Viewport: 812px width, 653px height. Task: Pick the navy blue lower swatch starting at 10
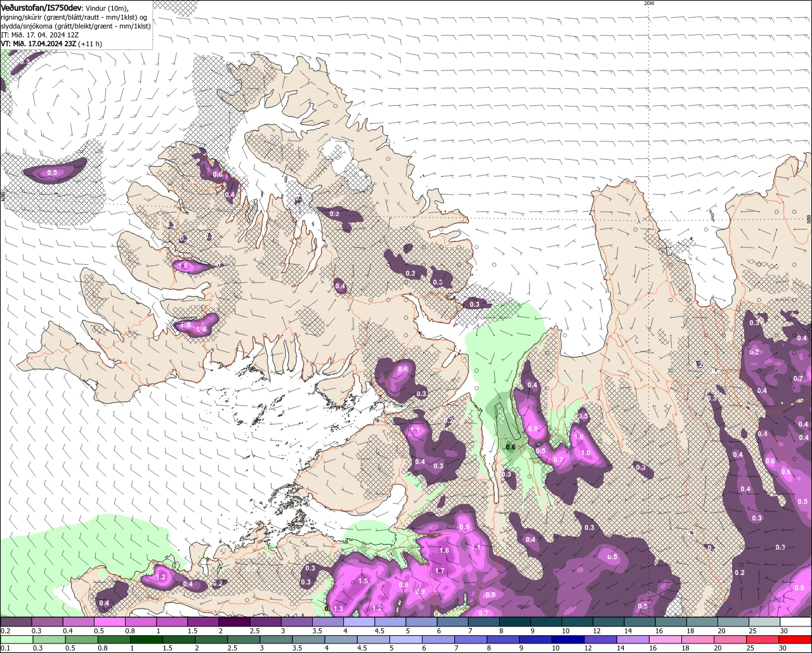pyautogui.click(x=569, y=640)
